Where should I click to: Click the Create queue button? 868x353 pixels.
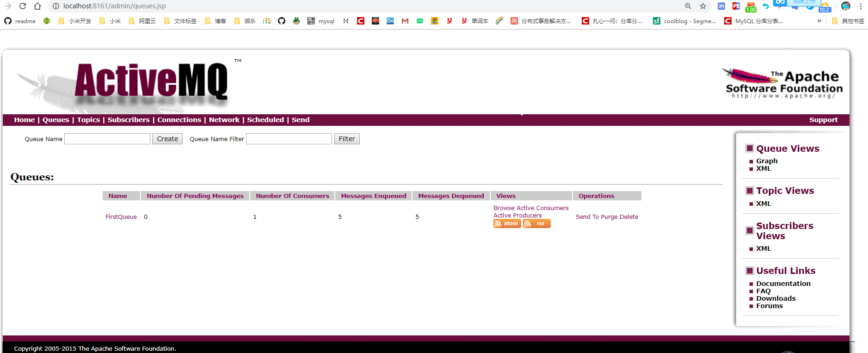167,139
